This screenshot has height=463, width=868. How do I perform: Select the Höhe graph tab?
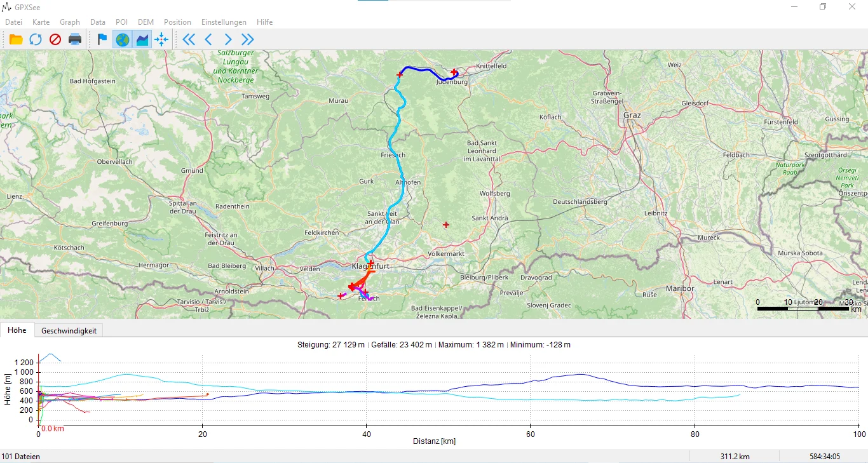click(x=17, y=330)
